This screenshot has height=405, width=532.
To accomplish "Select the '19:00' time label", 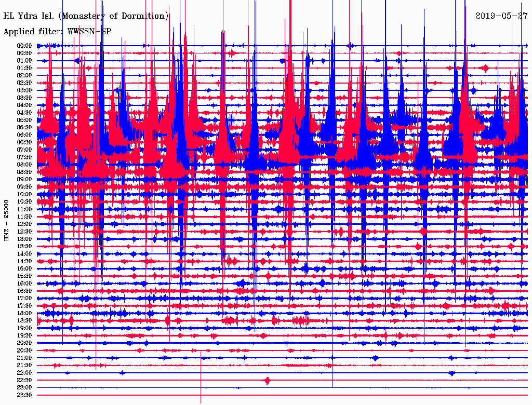I will point(24,328).
